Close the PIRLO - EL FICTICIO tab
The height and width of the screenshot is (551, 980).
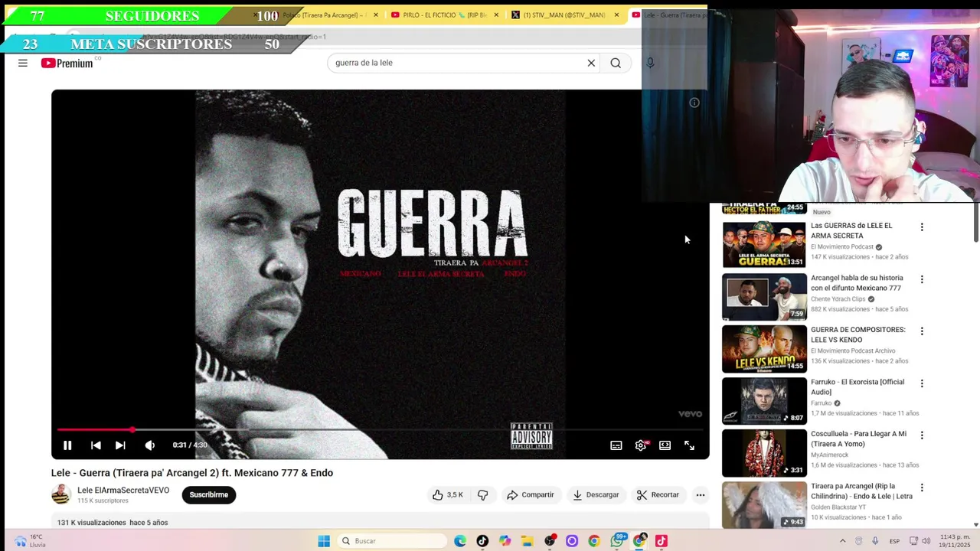(496, 15)
